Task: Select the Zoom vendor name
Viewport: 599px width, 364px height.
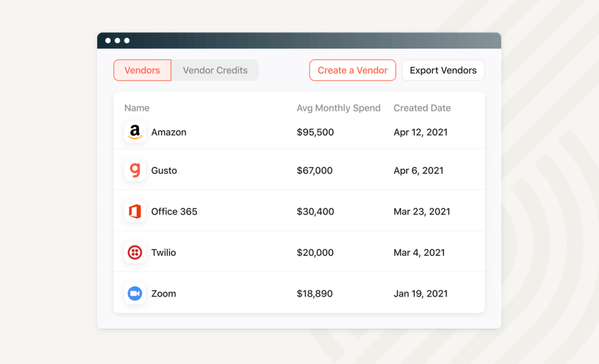Action: click(164, 293)
